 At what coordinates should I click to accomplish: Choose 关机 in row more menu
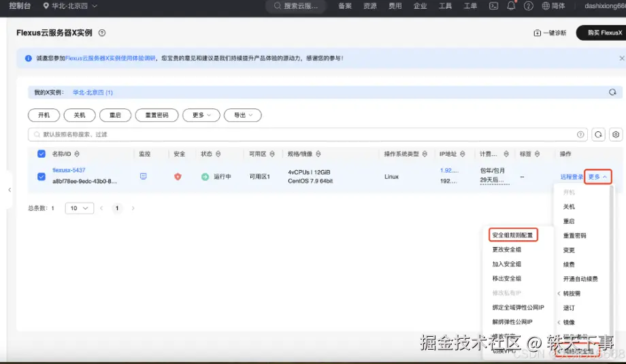(569, 207)
